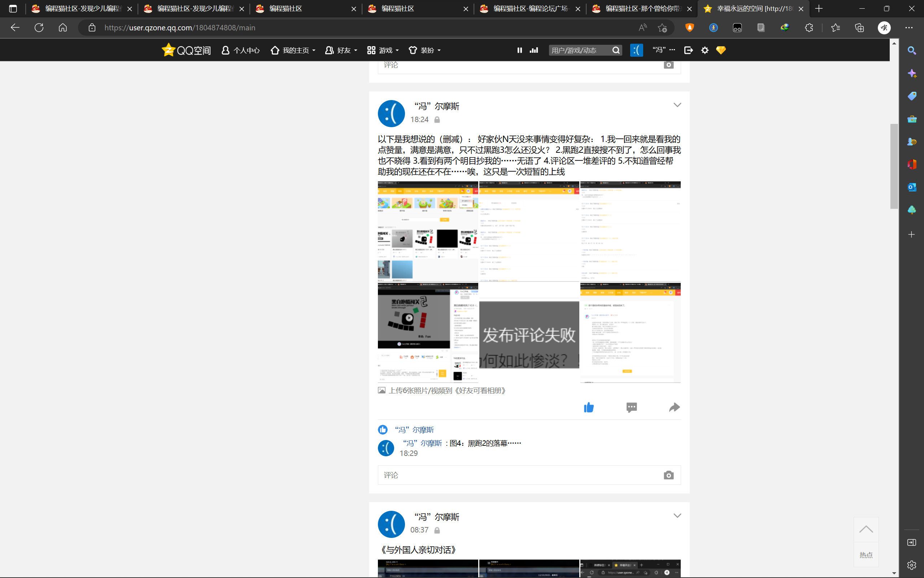
Task: Click the magnifier in QQ空间 search box
Action: pyautogui.click(x=616, y=50)
